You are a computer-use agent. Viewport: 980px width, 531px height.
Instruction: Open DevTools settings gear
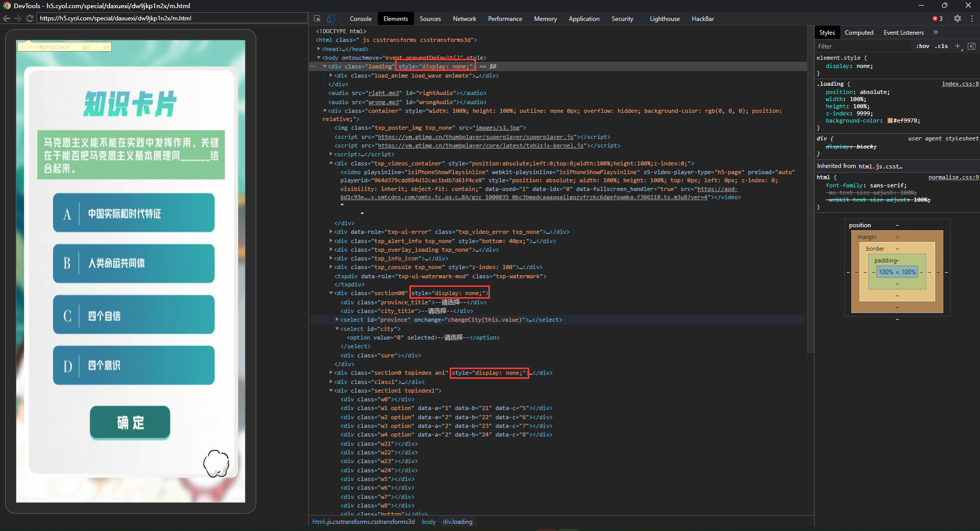(x=958, y=18)
